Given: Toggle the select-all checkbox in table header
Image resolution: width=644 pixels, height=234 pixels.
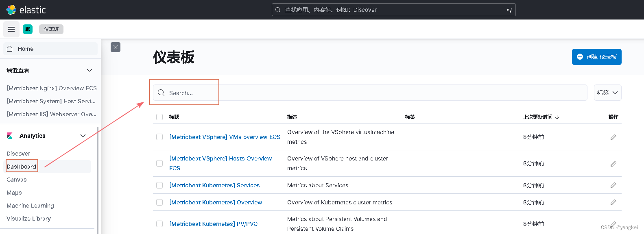Looking at the screenshot, I should click(x=159, y=117).
